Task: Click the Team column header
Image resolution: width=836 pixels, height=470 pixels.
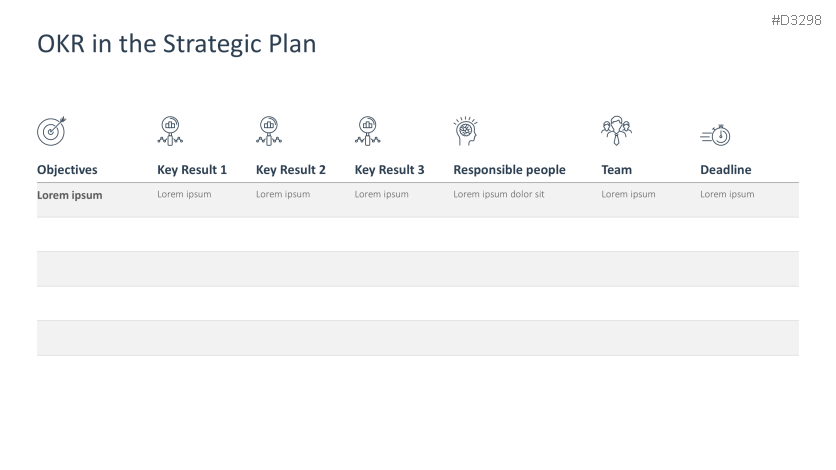Action: coord(616,170)
